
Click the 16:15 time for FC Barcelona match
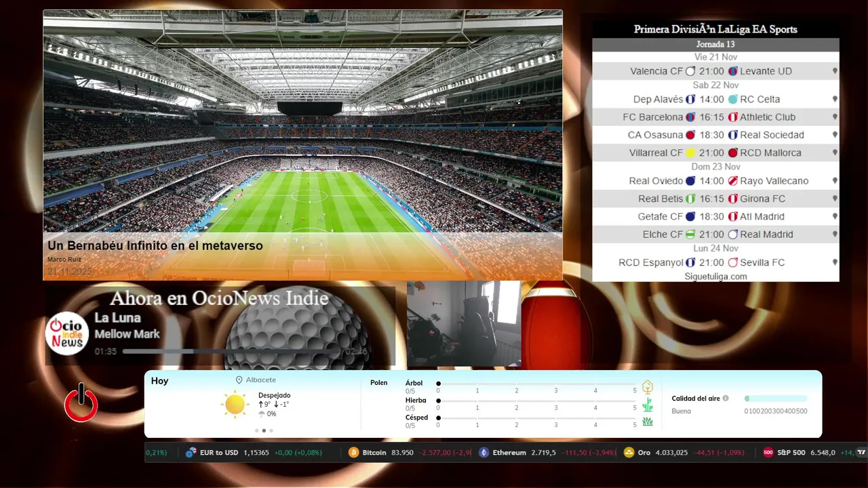tap(712, 117)
